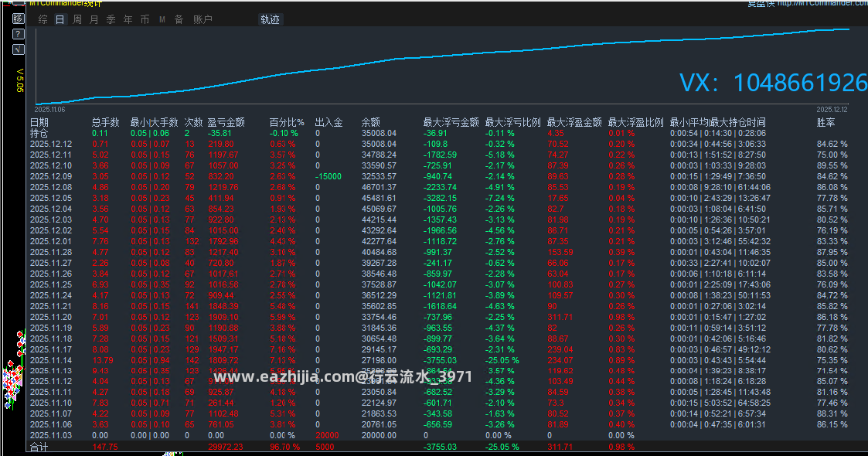The height and width of the screenshot is (456, 868).
Task: Click the 最大浮盈金额 column header
Action: [574, 122]
